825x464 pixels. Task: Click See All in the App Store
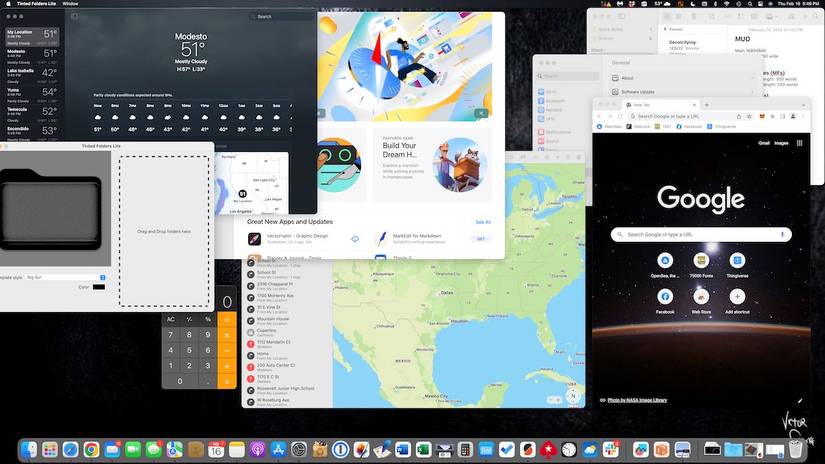[483, 222]
